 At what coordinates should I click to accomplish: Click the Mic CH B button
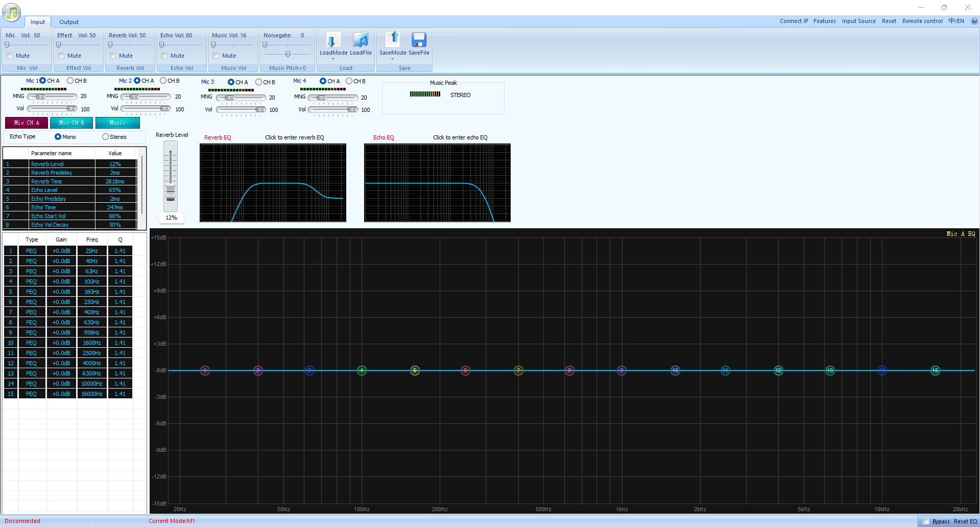tap(71, 123)
